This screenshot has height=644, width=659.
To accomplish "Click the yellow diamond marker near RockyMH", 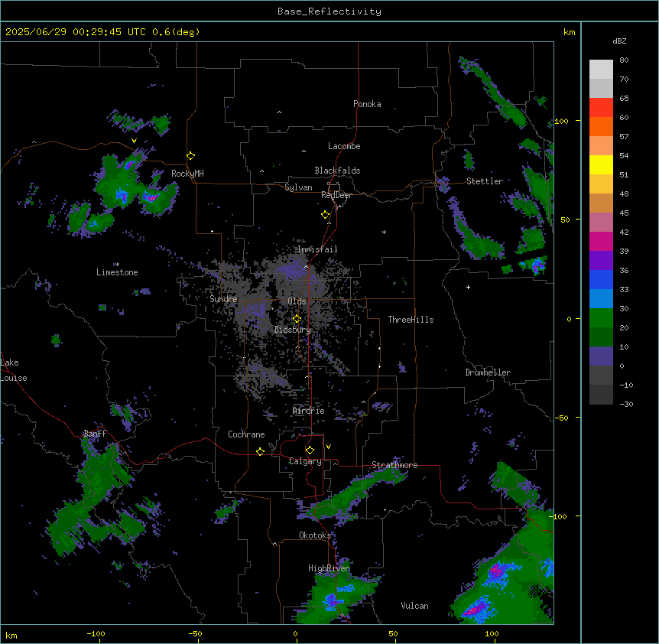I will pyautogui.click(x=190, y=156).
